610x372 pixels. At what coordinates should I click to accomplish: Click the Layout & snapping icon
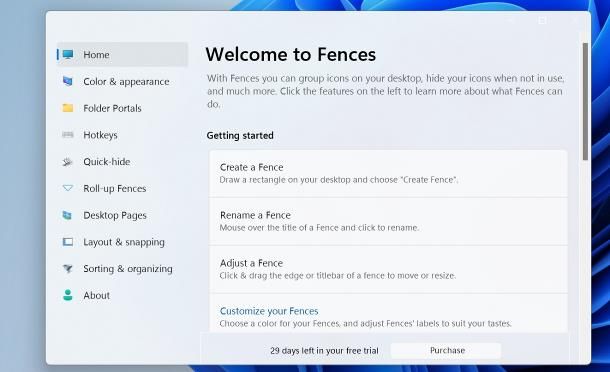pyautogui.click(x=68, y=242)
